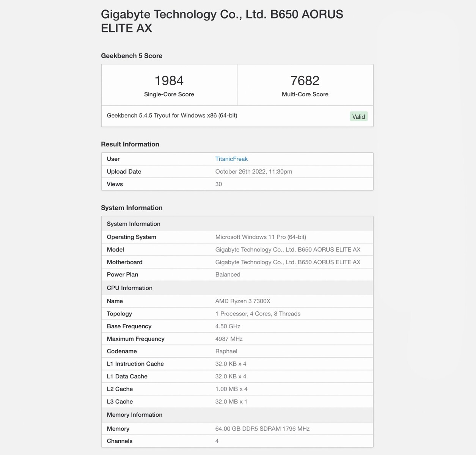Screen dimensions: 476x455
Task: Click the Upload Date row label
Action: pyautogui.click(x=124, y=171)
